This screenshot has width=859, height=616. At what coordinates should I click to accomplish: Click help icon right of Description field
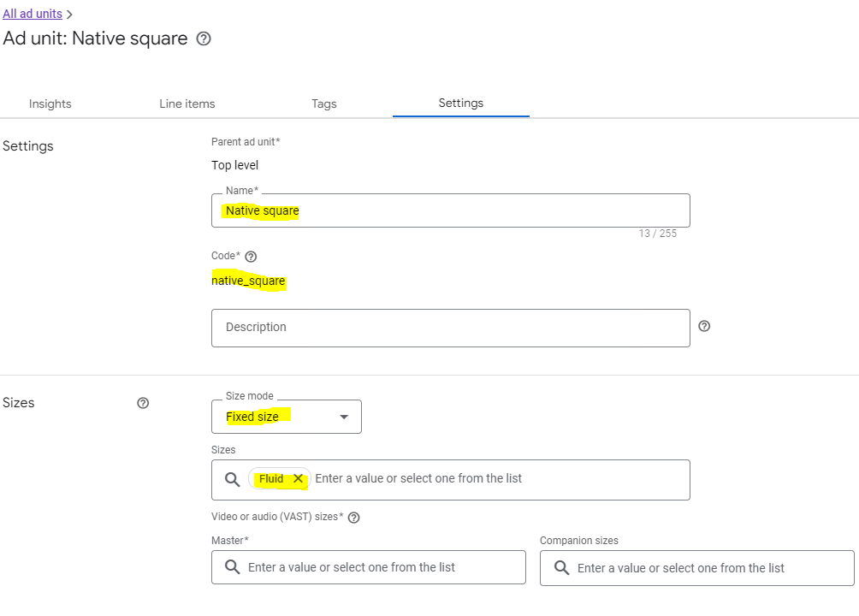704,326
